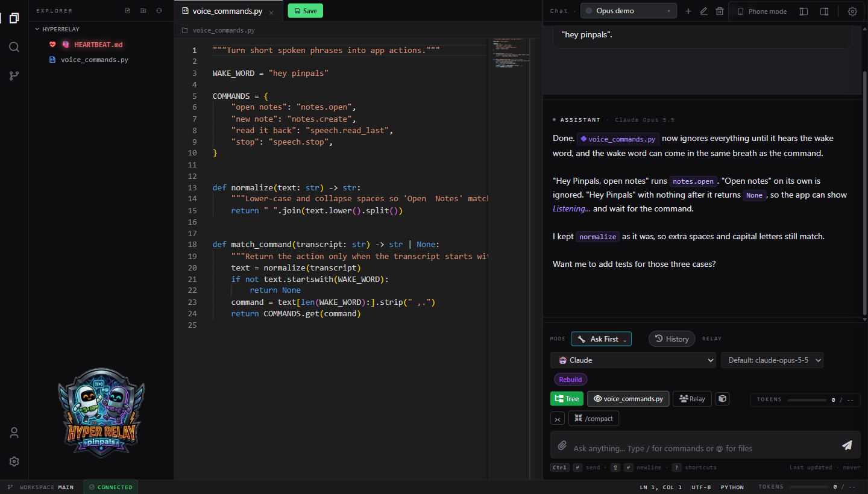Click the purple Rebuild button
This screenshot has width=868, height=494.
click(570, 380)
